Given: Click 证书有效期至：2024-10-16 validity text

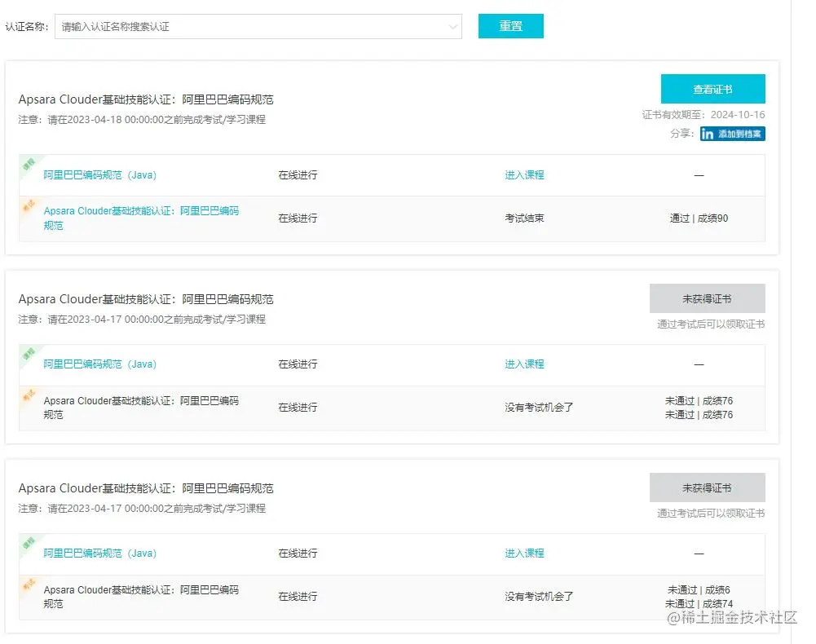Looking at the screenshot, I should (703, 115).
